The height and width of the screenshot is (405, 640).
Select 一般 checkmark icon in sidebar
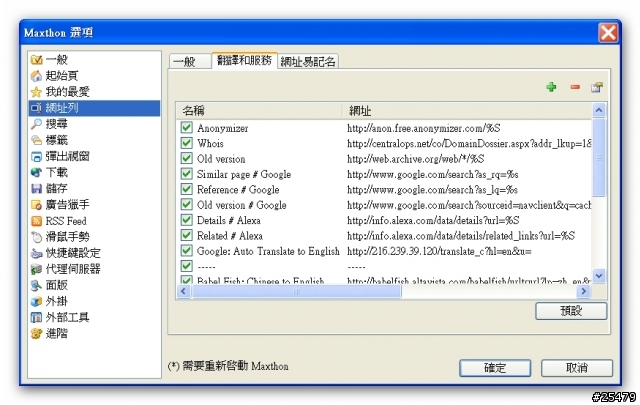pos(36,60)
